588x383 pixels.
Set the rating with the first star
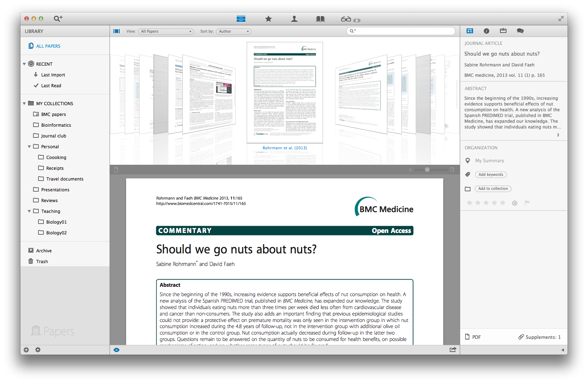pyautogui.click(x=469, y=203)
